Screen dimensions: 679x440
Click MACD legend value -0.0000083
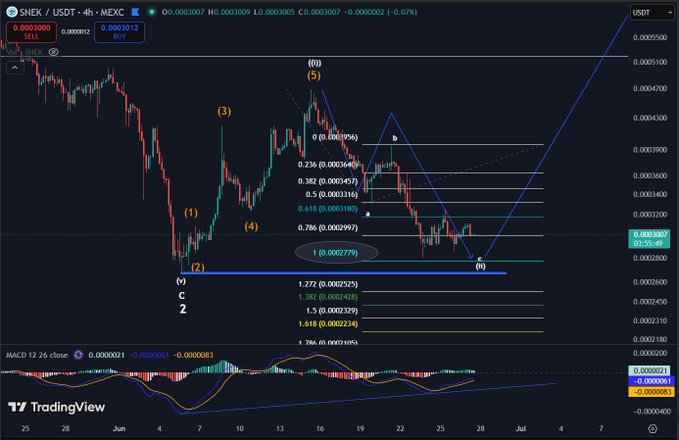tap(193, 355)
